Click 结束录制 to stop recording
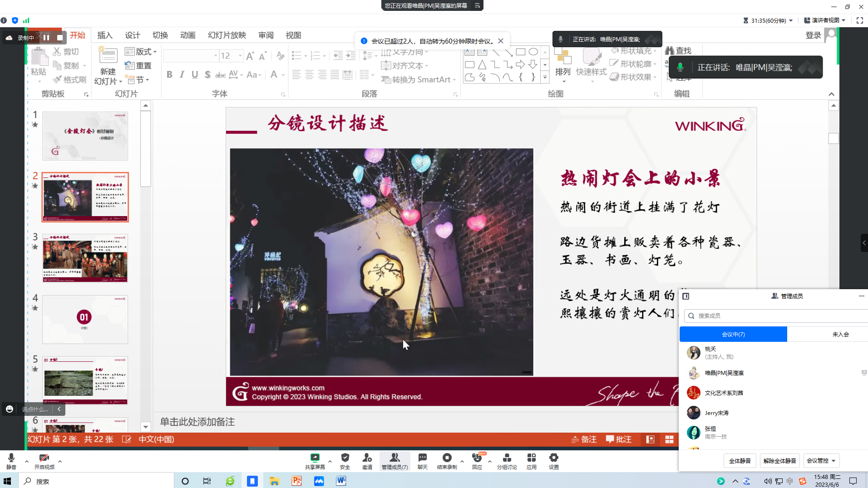Viewport: 868px width, 488px height. [x=447, y=460]
